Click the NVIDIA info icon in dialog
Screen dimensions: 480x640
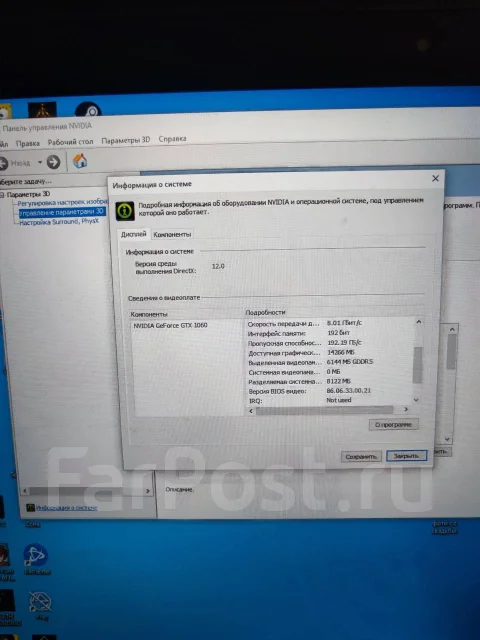pos(125,211)
